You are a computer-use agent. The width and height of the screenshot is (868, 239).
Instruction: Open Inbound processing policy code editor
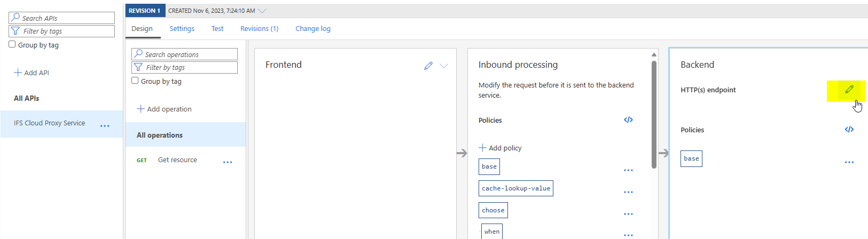click(628, 120)
